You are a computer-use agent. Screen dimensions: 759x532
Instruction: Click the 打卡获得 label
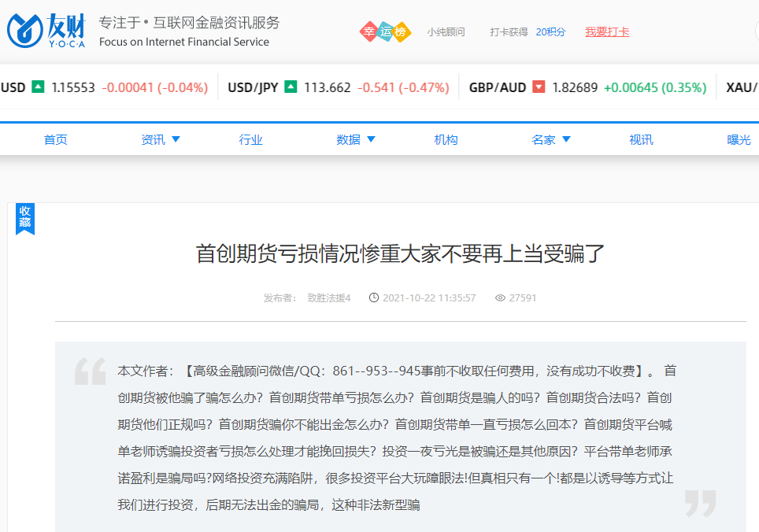[509, 32]
